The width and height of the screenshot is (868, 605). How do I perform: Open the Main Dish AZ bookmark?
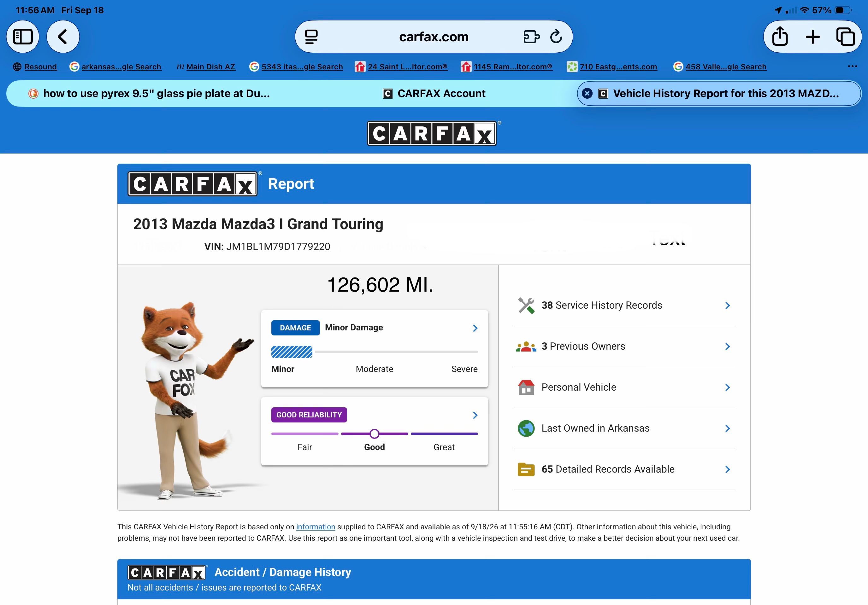click(x=206, y=67)
